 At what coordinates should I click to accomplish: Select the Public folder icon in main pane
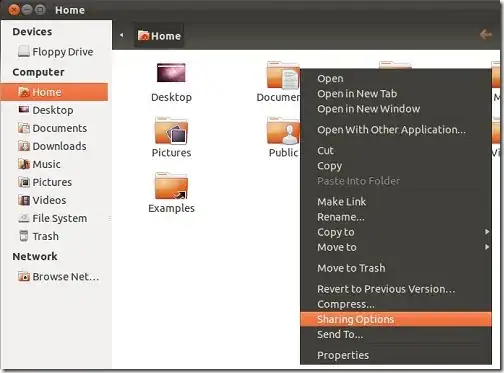(x=283, y=131)
